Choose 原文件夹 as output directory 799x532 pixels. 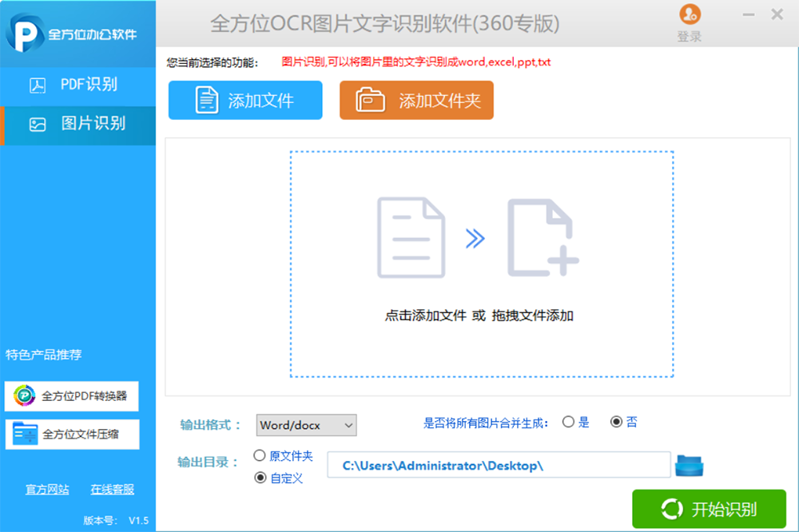click(260, 456)
